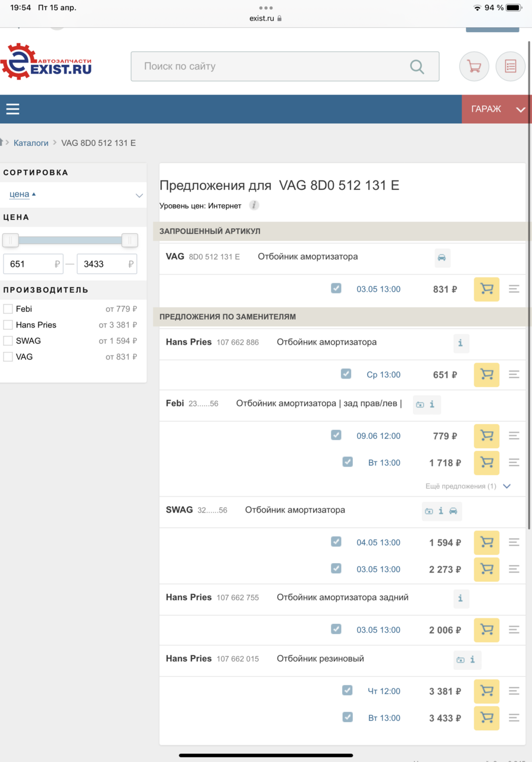
Task: Open the orders list icon in header
Action: 511,66
